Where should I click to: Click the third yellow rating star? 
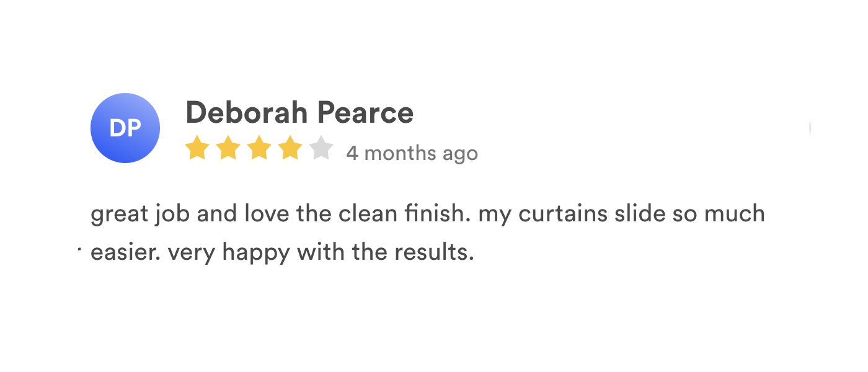259,149
